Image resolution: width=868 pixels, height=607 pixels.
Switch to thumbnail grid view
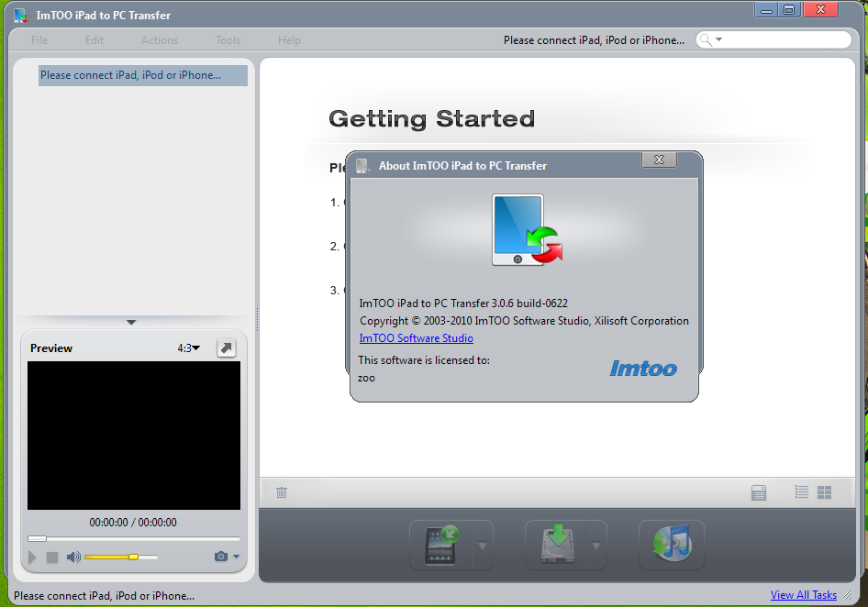pos(824,491)
